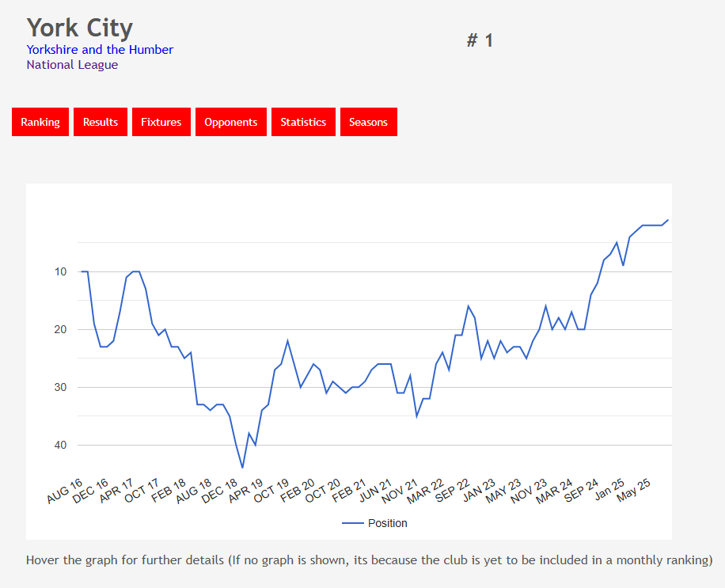This screenshot has height=588, width=725.
Task: Click the May 25 axis label
Action: (633, 491)
